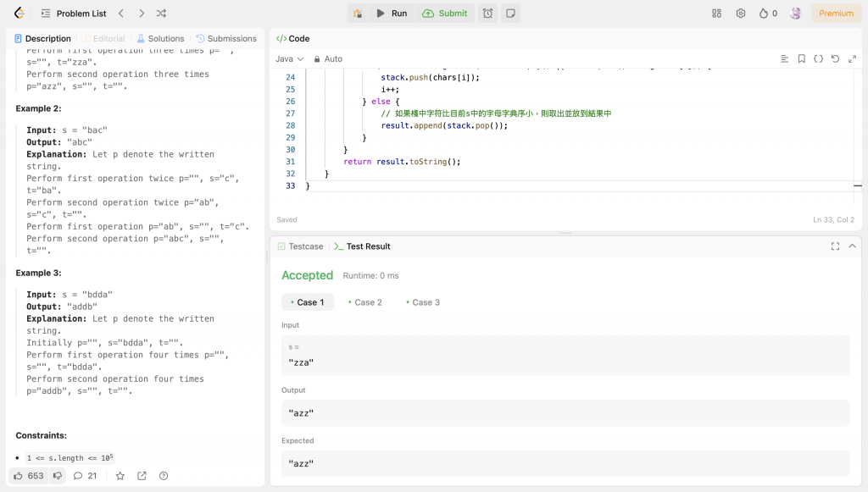The image size is (868, 492).
Task: Star the problem as favorite
Action: click(120, 476)
